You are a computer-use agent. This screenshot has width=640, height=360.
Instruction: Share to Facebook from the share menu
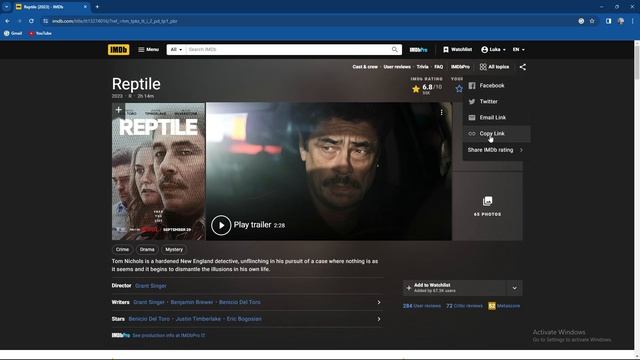point(496,85)
